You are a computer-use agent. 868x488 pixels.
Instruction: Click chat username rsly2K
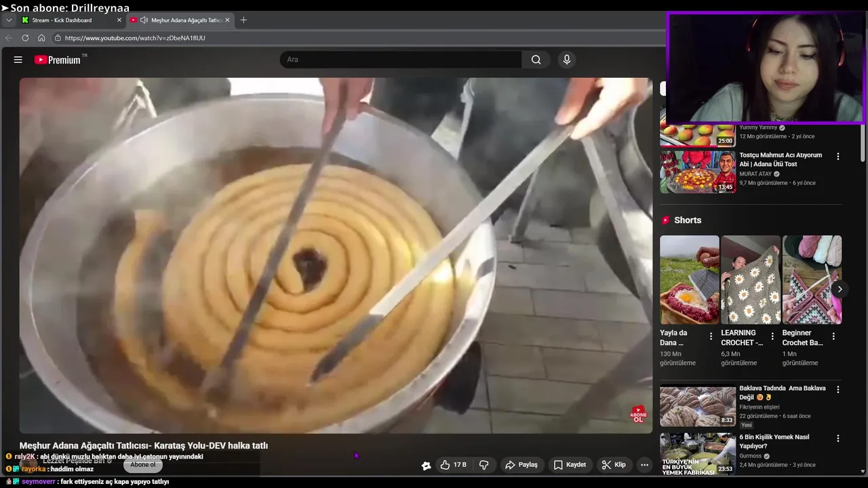pyautogui.click(x=24, y=457)
